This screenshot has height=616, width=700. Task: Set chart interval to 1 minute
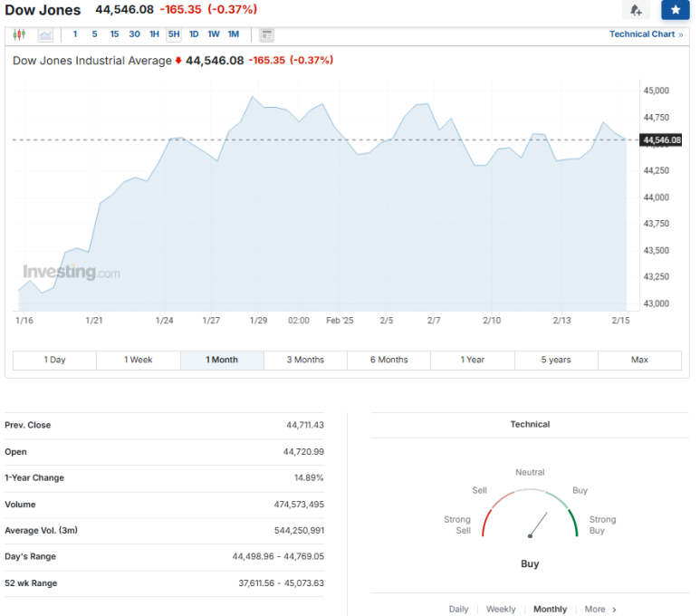coord(75,34)
